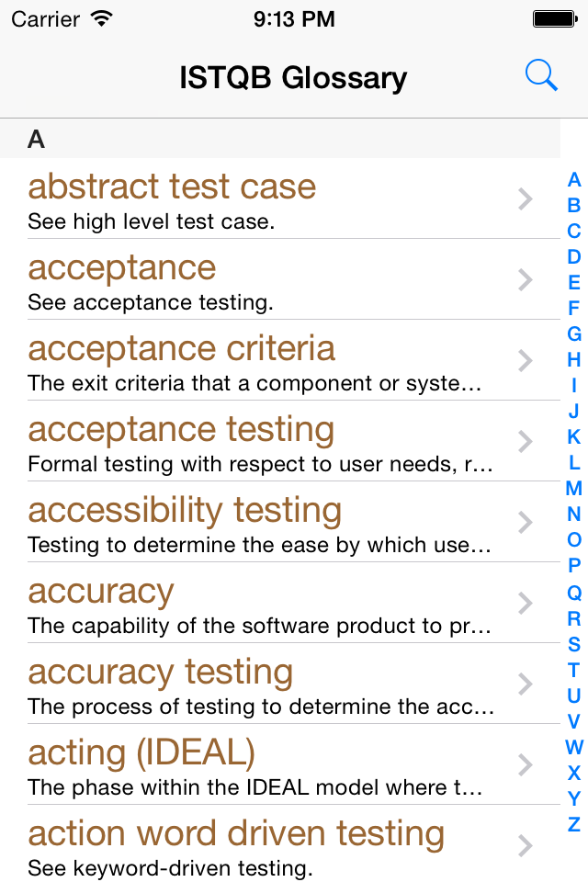Tap the Wi-Fi status icon
Image resolution: width=588 pixels, height=882 pixels.
pyautogui.click(x=102, y=19)
